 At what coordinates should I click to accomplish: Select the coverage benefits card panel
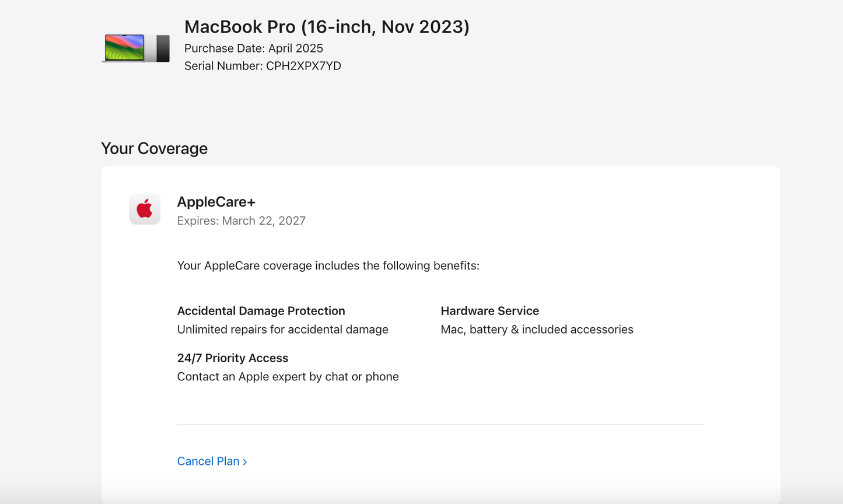point(440,327)
